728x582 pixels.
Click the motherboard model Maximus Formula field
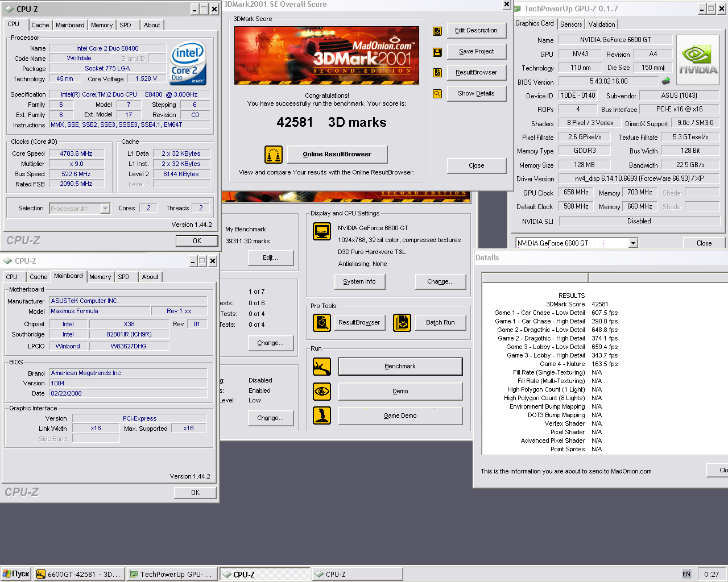click(100, 311)
